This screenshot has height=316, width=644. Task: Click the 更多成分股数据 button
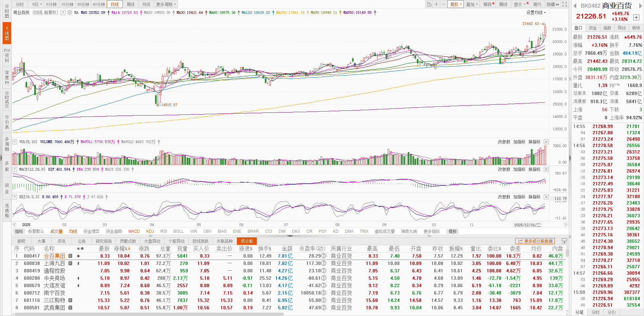click(535, 241)
